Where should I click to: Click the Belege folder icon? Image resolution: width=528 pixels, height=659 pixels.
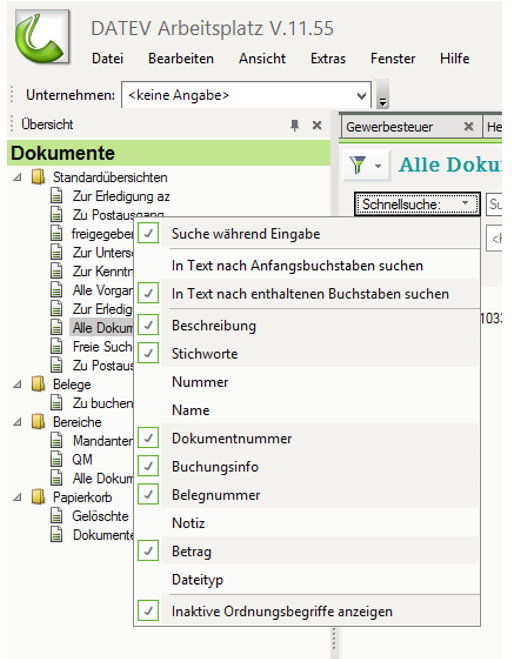(38, 384)
